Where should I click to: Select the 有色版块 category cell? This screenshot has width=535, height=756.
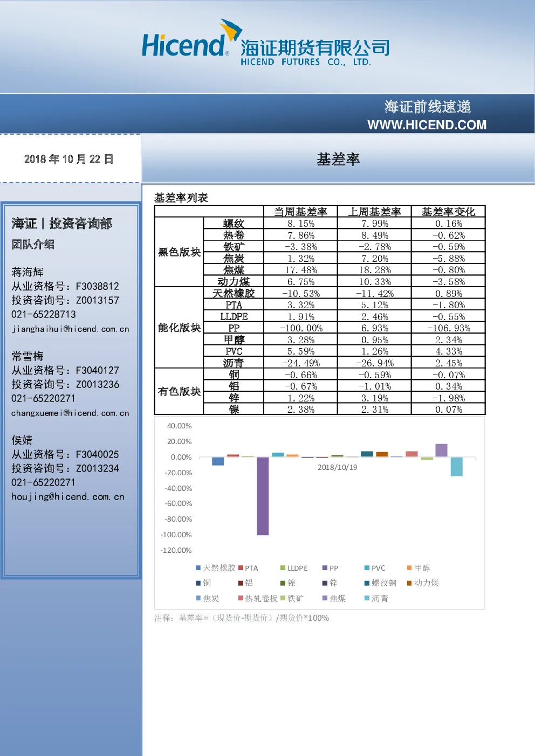click(179, 392)
